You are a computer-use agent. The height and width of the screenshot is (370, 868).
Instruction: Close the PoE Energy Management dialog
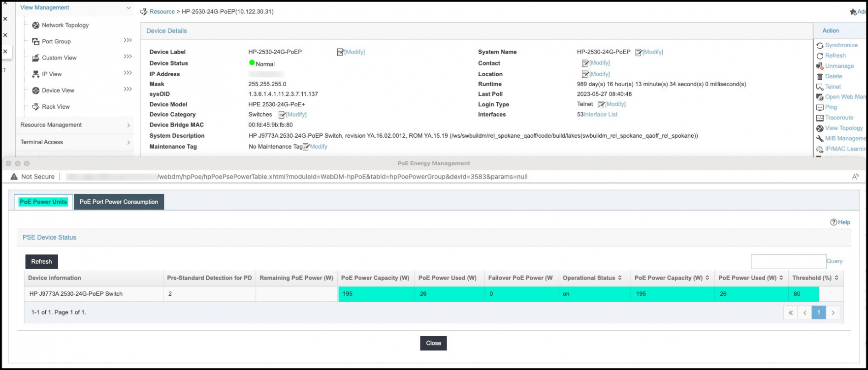coord(433,343)
